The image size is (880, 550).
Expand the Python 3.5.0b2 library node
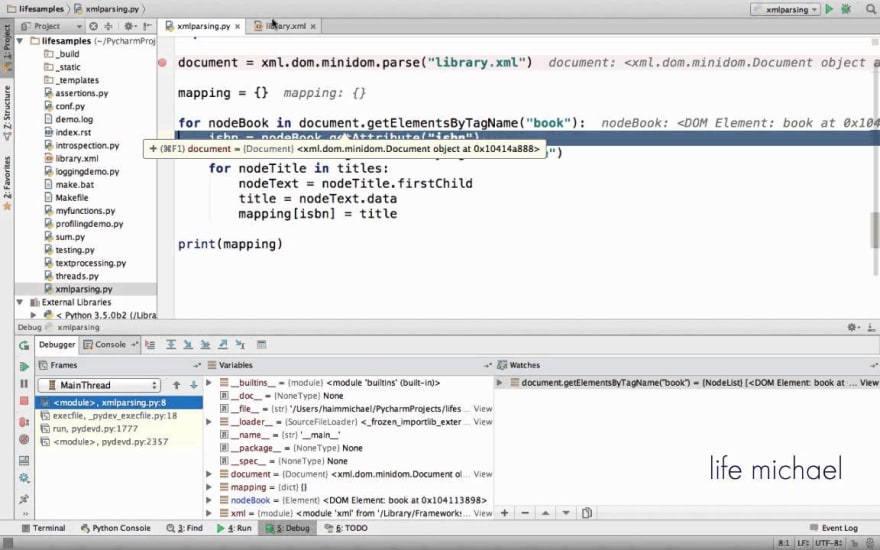point(33,315)
